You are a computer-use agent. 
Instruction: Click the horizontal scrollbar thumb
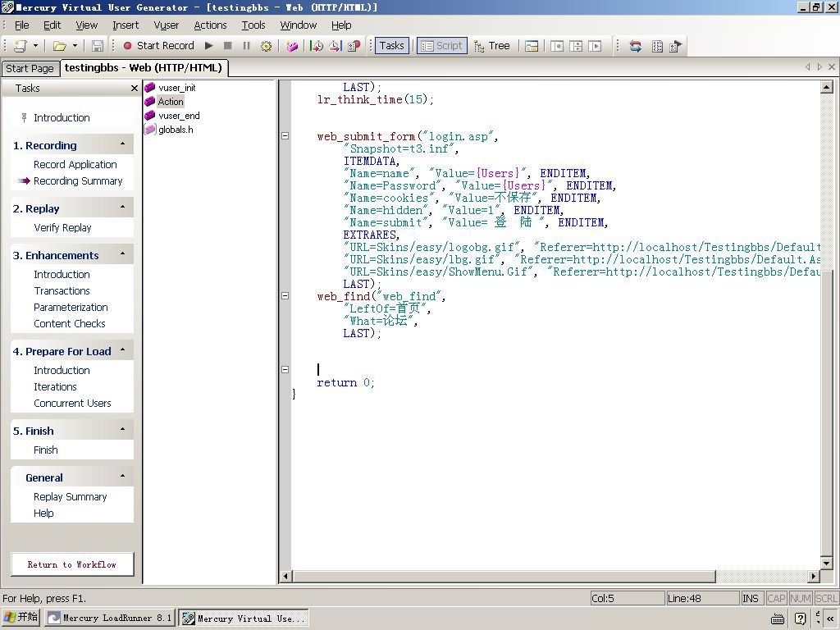(504, 577)
